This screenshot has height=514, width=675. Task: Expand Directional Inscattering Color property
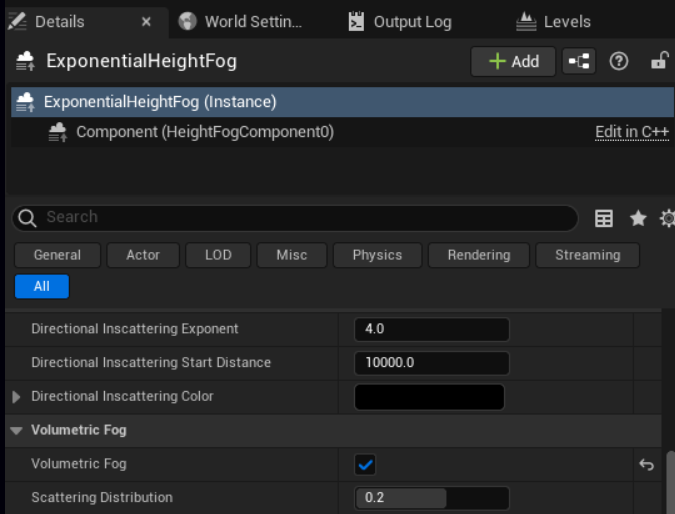tap(16, 396)
